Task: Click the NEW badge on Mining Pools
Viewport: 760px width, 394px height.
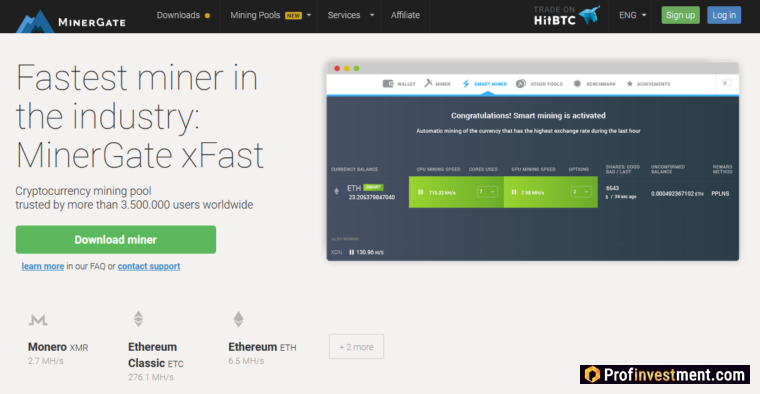Action: tap(293, 16)
